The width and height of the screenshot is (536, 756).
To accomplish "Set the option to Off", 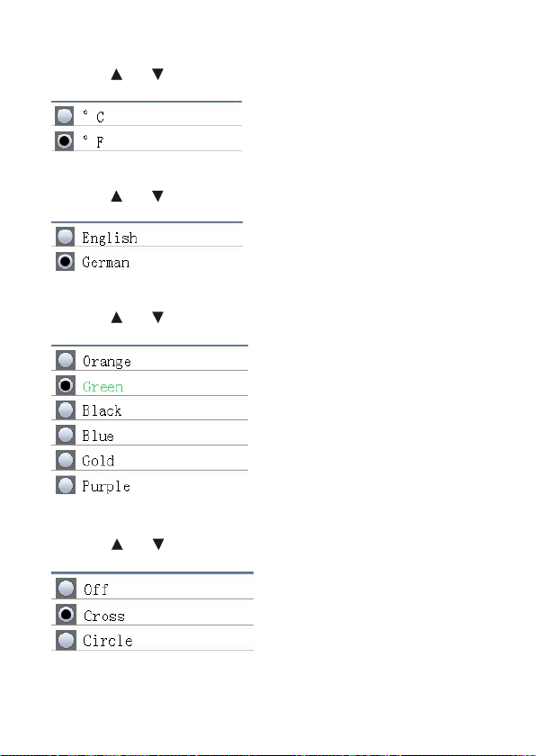I will [x=66, y=589].
